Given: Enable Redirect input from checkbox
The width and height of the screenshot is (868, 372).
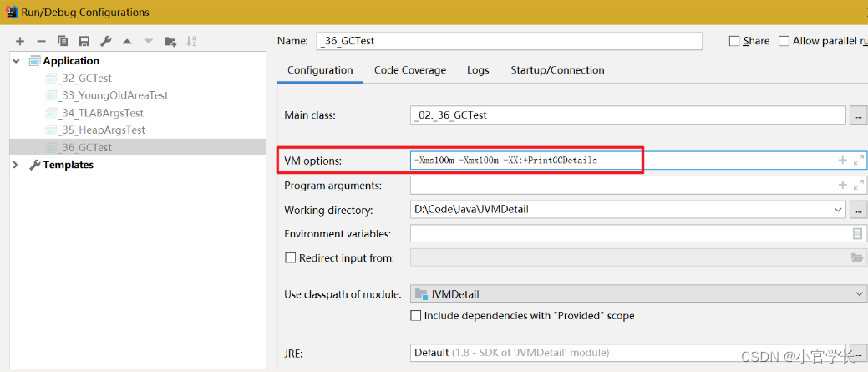Looking at the screenshot, I should click(291, 258).
